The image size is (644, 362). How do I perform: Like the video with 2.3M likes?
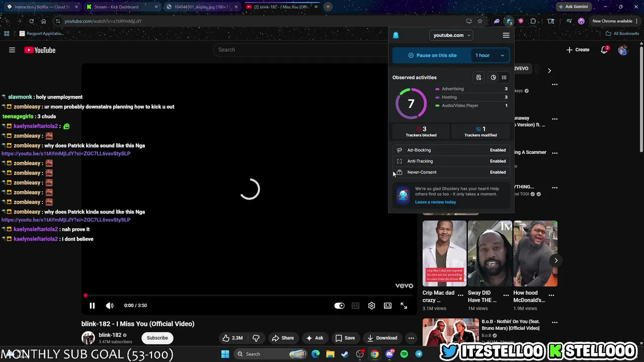[x=232, y=338]
